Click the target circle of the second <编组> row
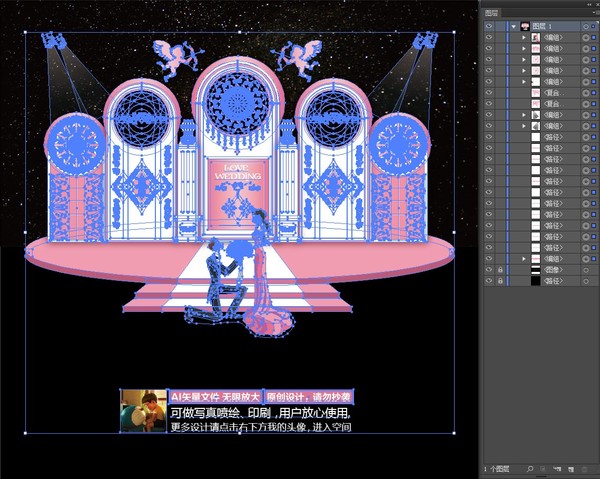The width and height of the screenshot is (600, 479). click(x=585, y=49)
